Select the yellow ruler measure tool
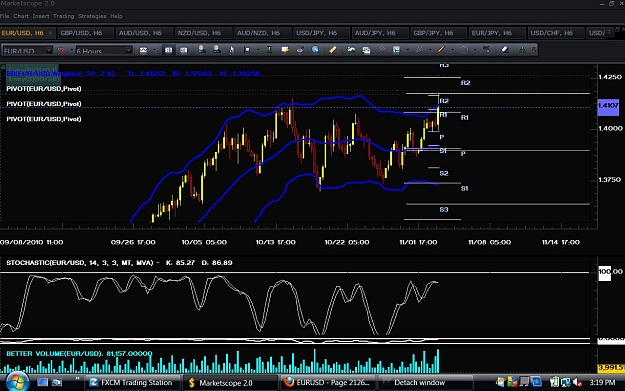This screenshot has width=625, height=391. click(333, 49)
